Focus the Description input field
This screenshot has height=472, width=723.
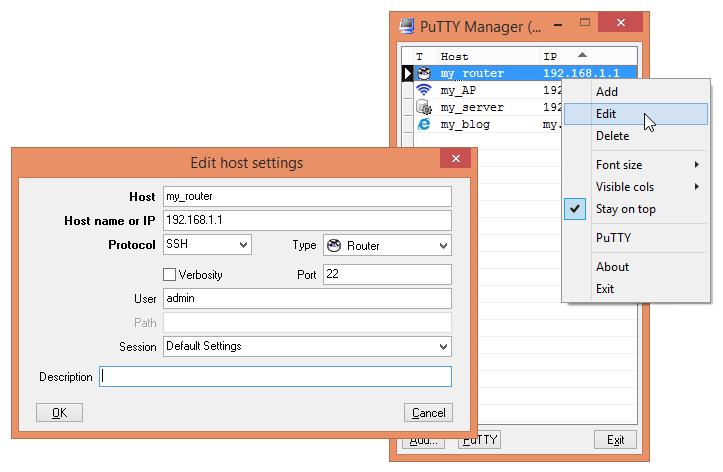pos(275,377)
